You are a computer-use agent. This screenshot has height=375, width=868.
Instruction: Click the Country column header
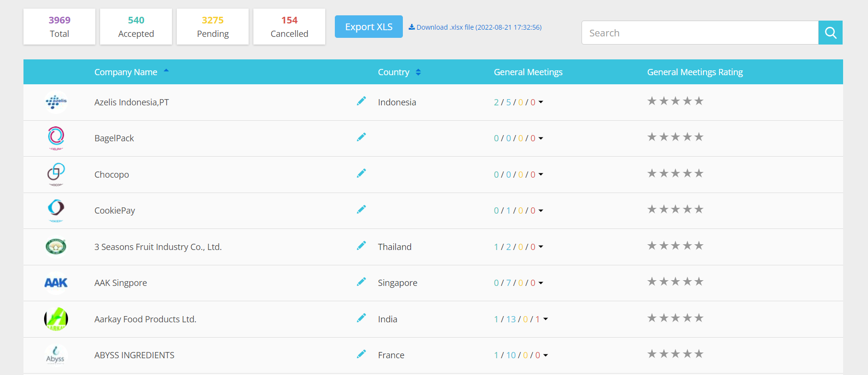pyautogui.click(x=394, y=72)
